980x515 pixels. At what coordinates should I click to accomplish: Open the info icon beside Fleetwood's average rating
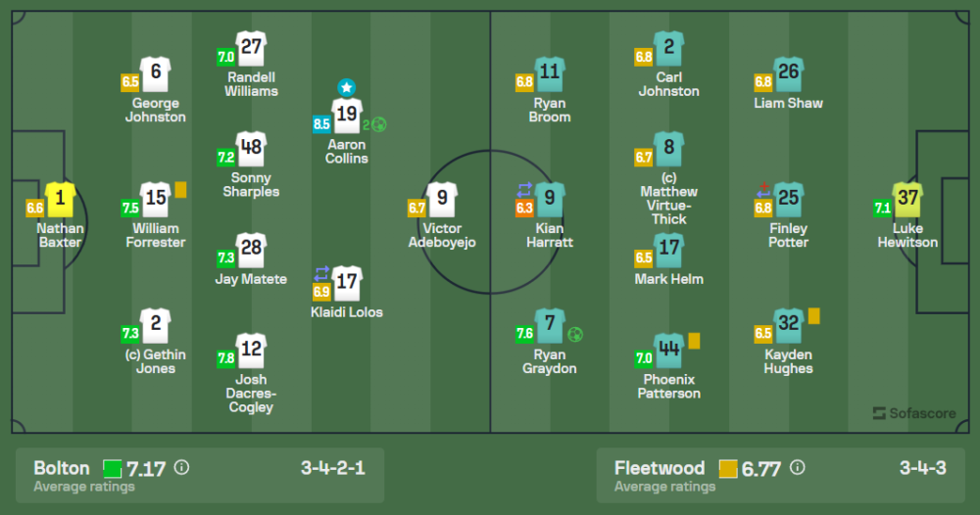(x=797, y=468)
